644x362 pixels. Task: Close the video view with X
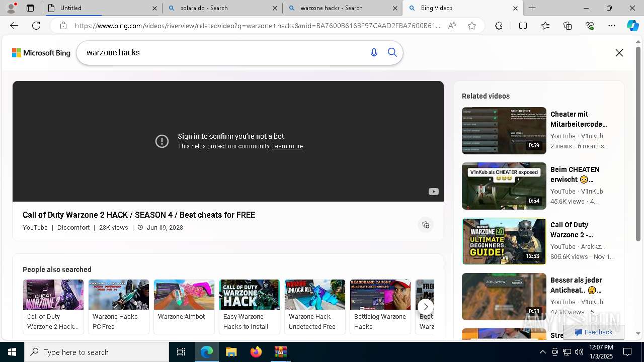[619, 53]
